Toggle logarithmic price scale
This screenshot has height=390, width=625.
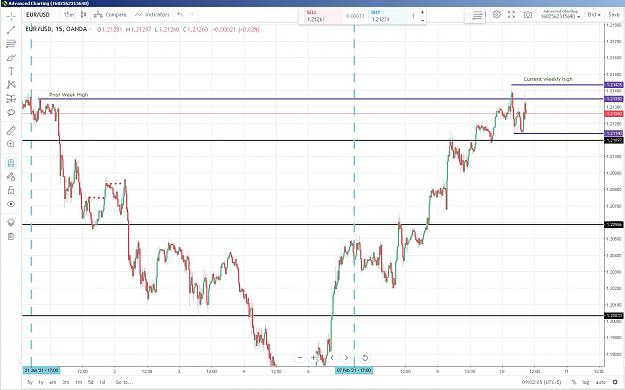(x=586, y=382)
